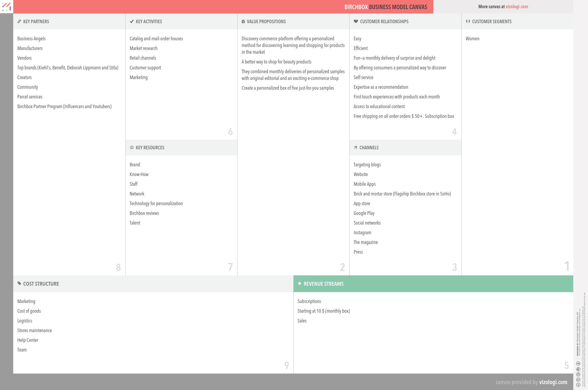588x390 pixels.
Task: Select 'Brand' in Key Resources
Action: click(x=135, y=165)
